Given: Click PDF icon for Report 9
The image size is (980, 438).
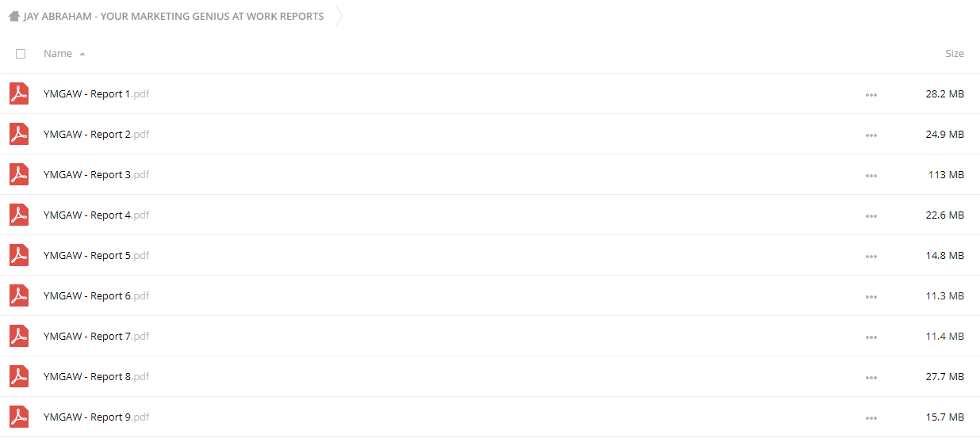Looking at the screenshot, I should pyautogui.click(x=19, y=417).
